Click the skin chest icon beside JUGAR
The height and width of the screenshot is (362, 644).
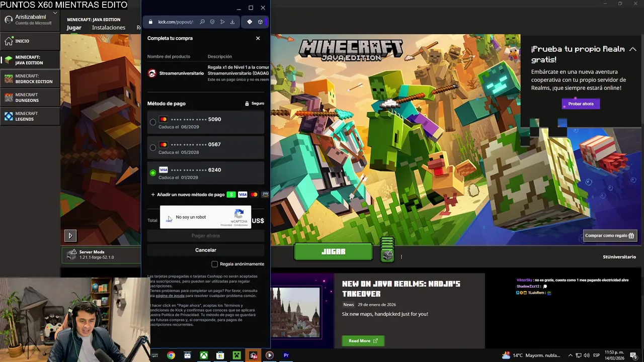coord(387,249)
